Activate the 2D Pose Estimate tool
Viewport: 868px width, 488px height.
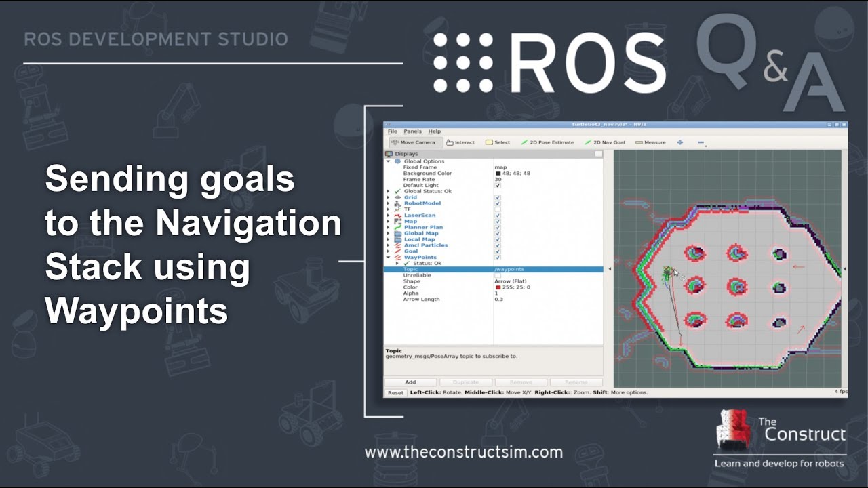[547, 142]
